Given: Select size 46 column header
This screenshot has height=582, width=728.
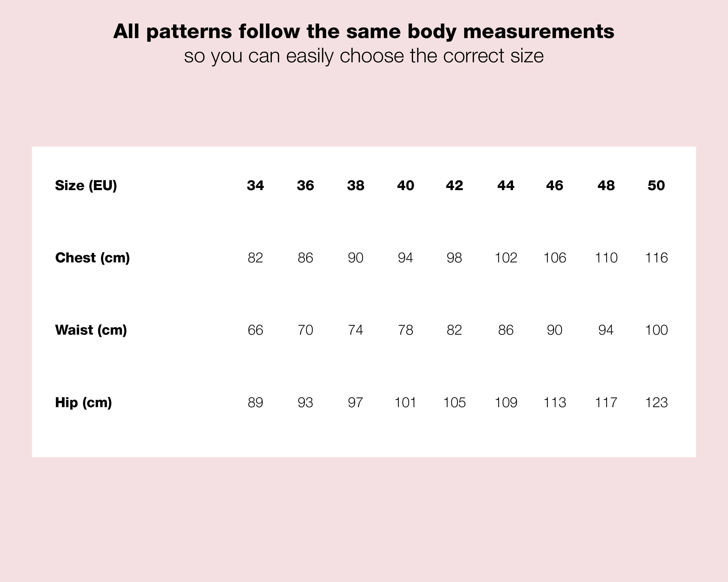Looking at the screenshot, I should 554,186.
